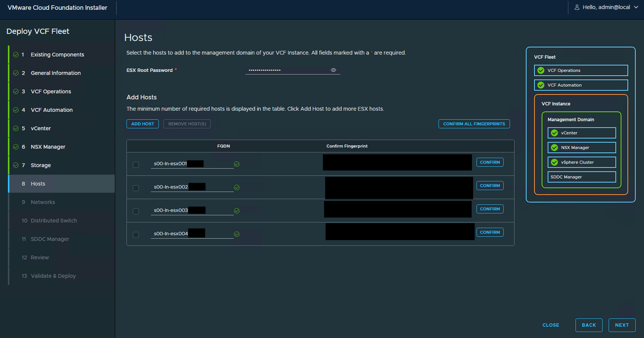Click the user profile icon beside Hello, admin@local
Image resolution: width=644 pixels, height=338 pixels.
pos(577,7)
